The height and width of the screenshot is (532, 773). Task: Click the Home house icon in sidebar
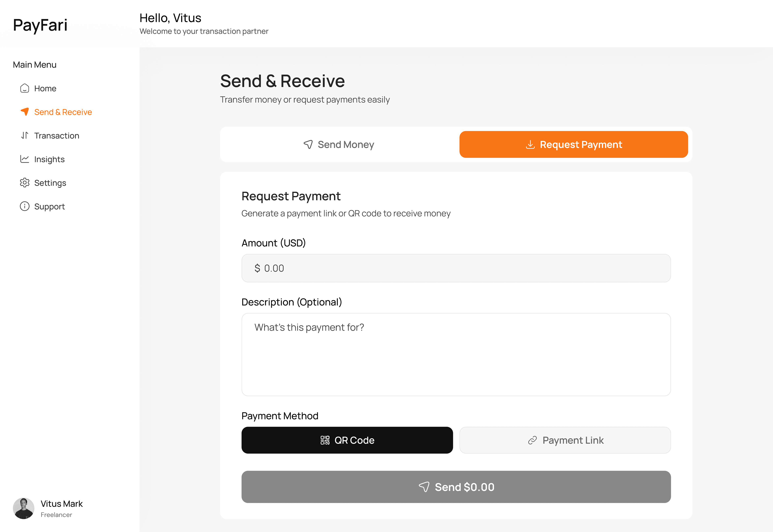(25, 88)
